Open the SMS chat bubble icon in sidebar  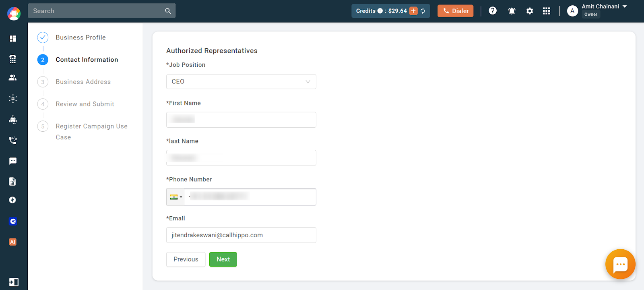pos(13,161)
